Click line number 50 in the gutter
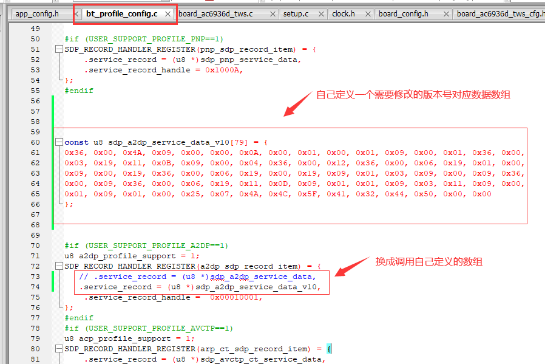 [x=35, y=39]
